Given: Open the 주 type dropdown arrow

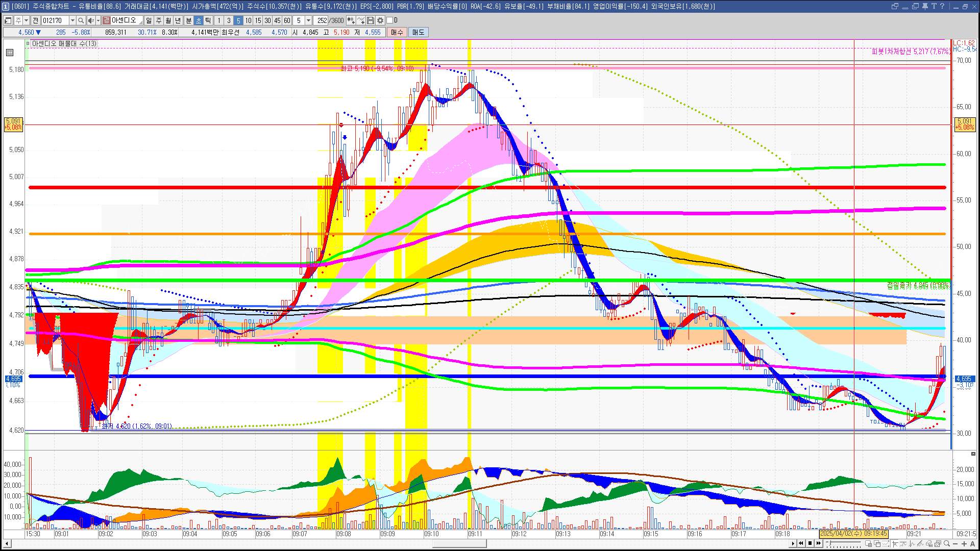Looking at the screenshot, I should pos(26,20).
